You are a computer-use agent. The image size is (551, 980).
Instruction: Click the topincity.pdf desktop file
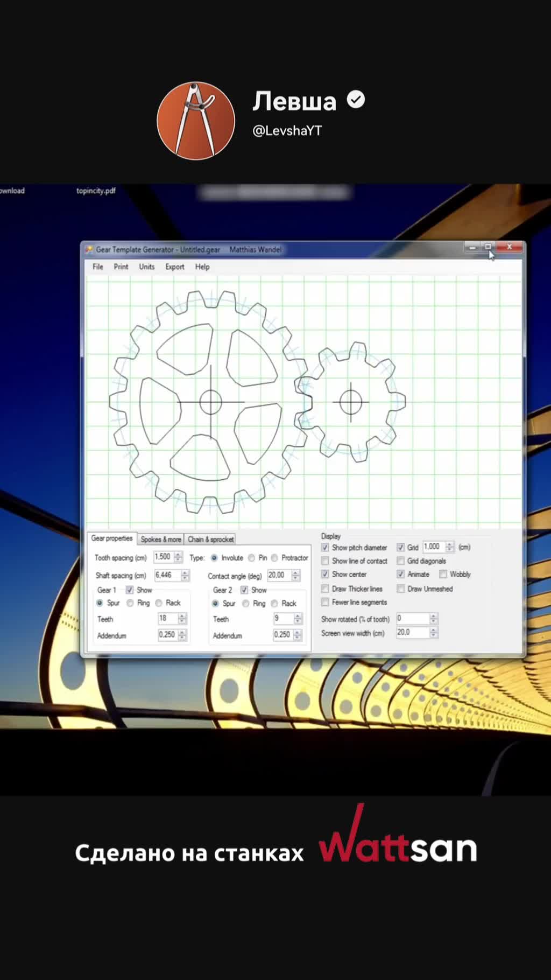click(96, 191)
